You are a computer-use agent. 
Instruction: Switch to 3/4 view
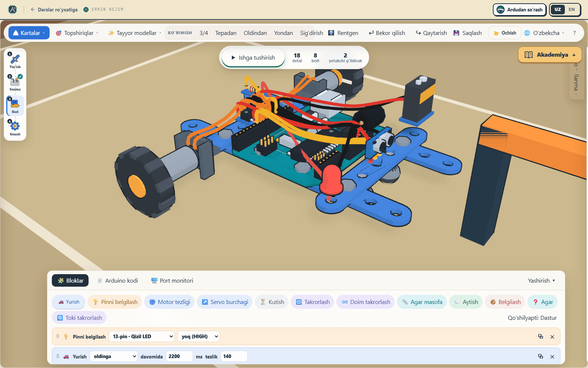tap(204, 33)
